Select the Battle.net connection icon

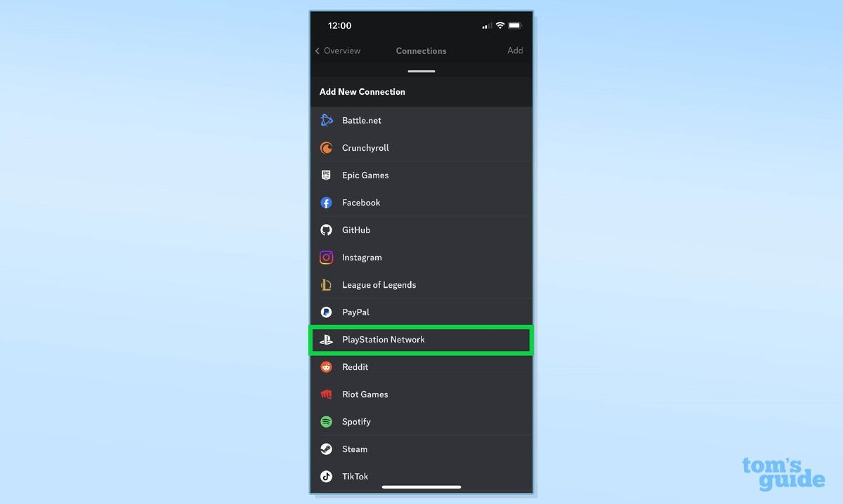pyautogui.click(x=326, y=120)
